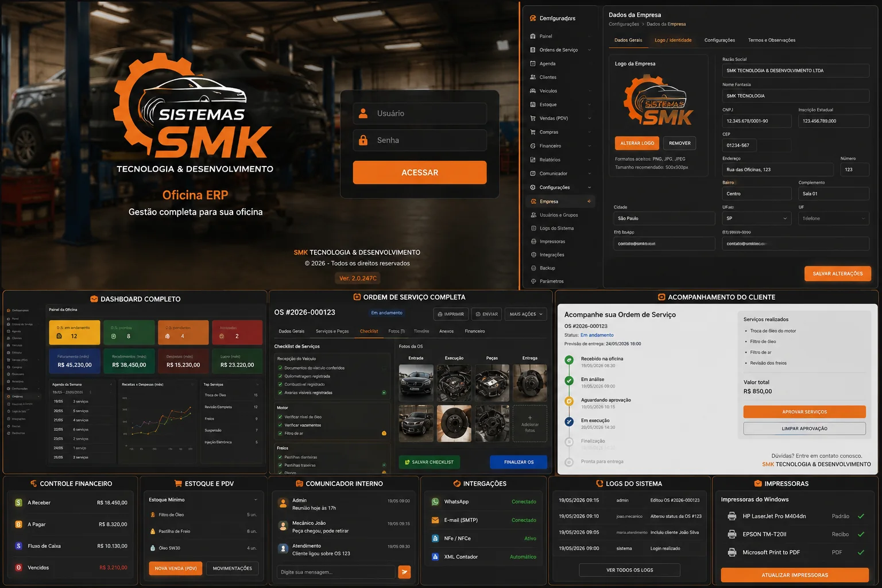Switch to Termos e Observações tab

pos(772,40)
